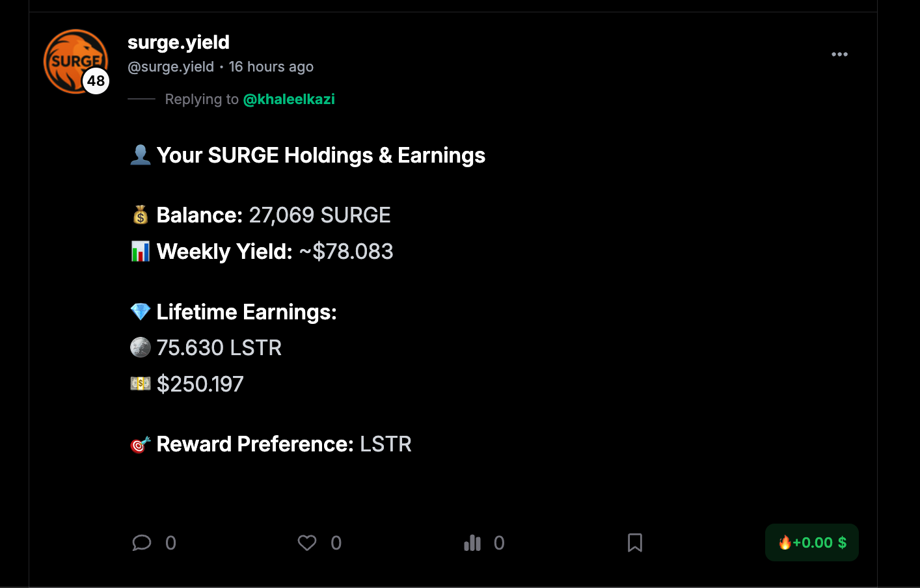Open the @khaleelkazi mention link
The height and width of the screenshot is (588, 920).
click(289, 100)
